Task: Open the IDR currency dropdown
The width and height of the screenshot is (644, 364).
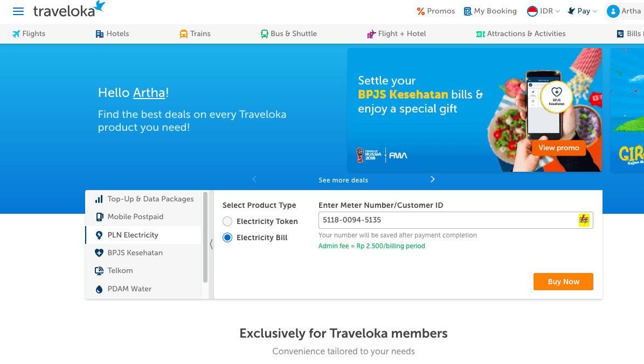Action: (x=544, y=11)
